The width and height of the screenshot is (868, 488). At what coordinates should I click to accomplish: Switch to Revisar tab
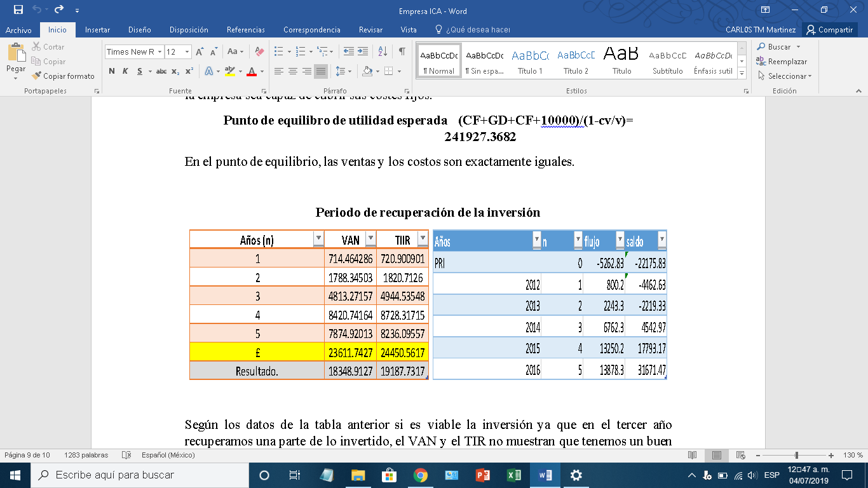(370, 30)
